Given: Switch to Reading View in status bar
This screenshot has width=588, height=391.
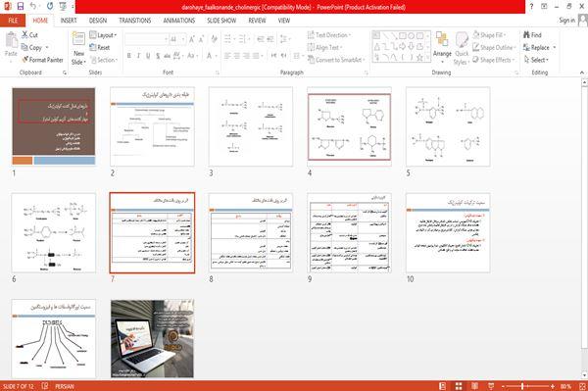Looking at the screenshot, I should coord(474,386).
